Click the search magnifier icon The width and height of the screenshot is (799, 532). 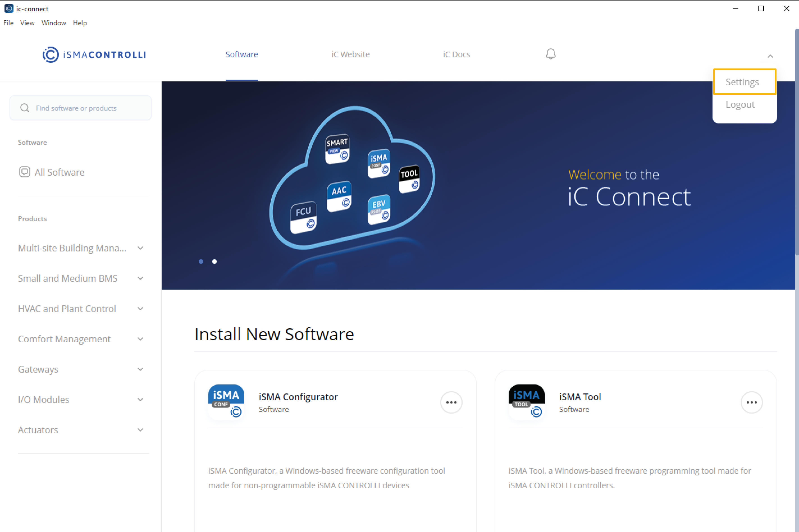24,108
